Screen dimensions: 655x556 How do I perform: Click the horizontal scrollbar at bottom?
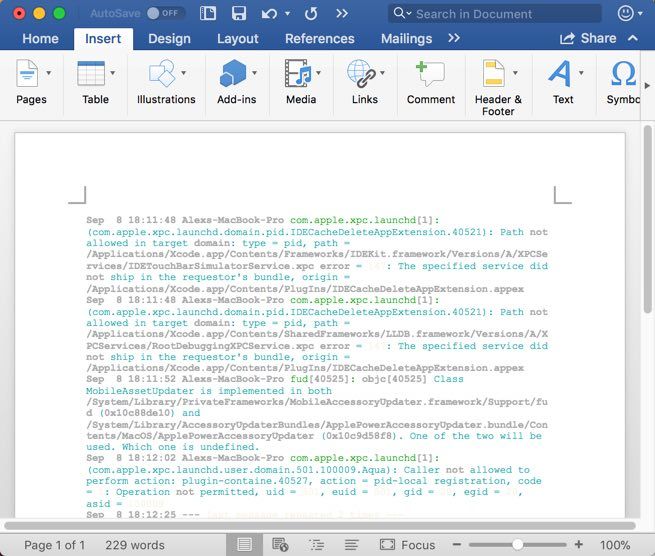(320, 525)
